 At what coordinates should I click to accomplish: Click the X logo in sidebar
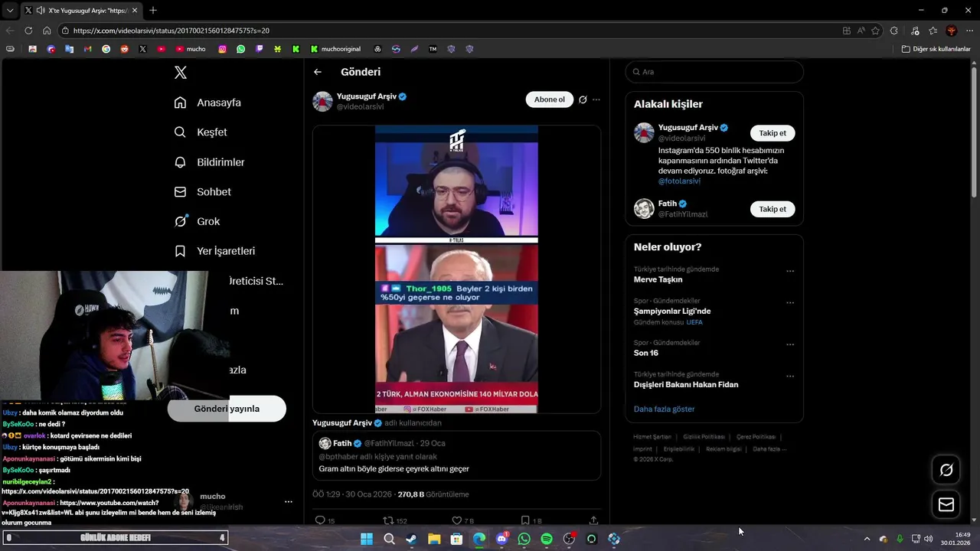(181, 73)
